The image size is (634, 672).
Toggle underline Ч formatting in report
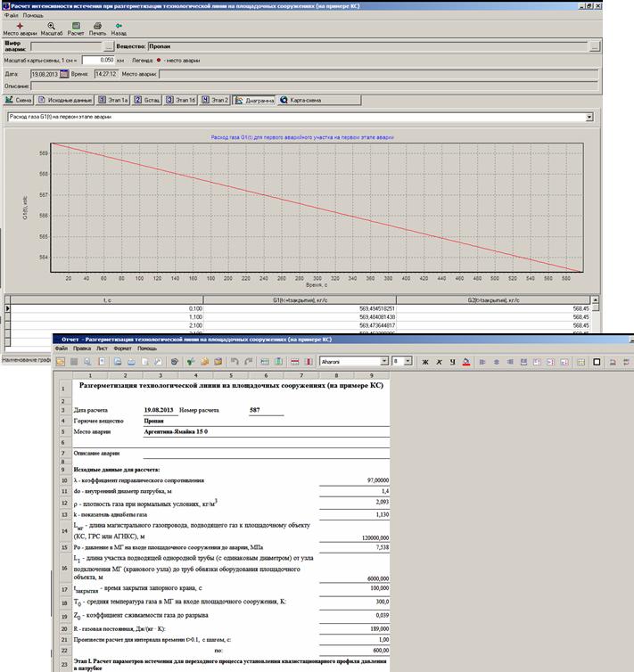tap(452, 362)
